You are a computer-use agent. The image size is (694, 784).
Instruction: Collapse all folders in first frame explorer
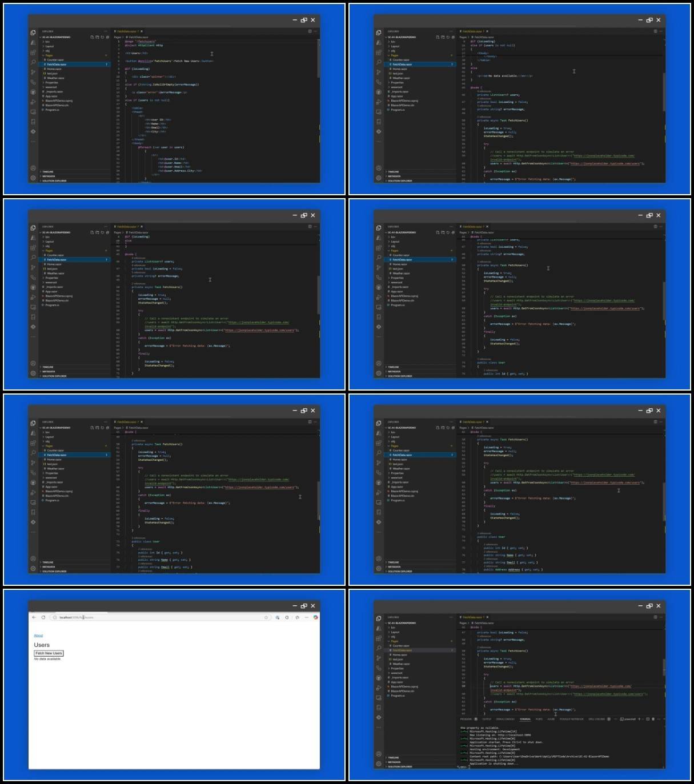tap(107, 37)
